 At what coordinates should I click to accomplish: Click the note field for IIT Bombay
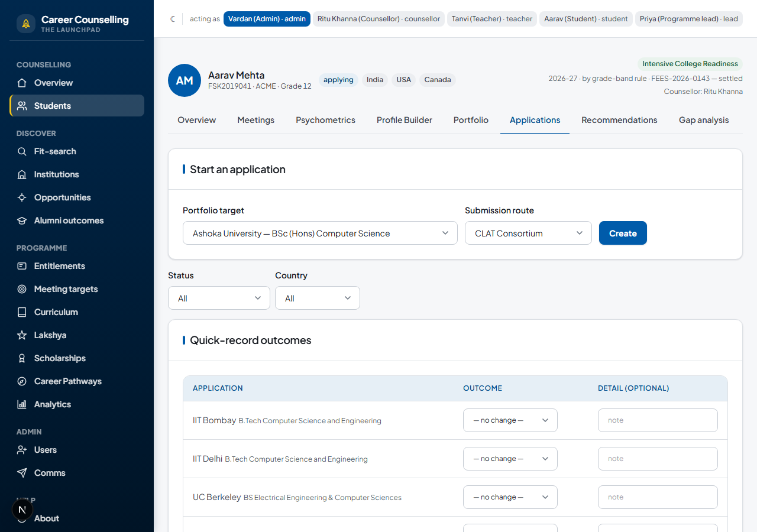[658, 420]
